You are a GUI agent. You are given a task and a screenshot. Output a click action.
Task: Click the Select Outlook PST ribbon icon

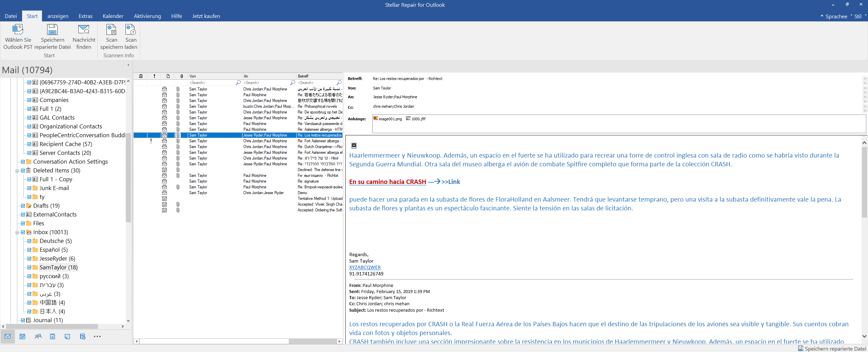click(x=18, y=30)
